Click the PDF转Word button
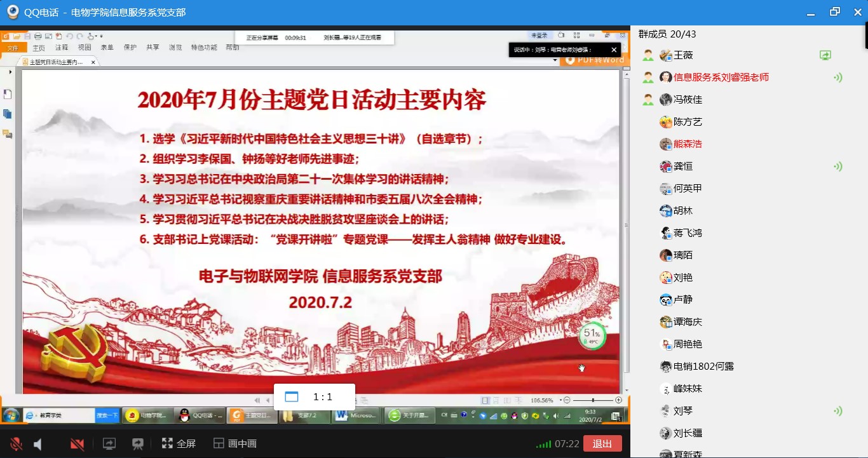Viewport: 868px width, 458px height. [594, 60]
